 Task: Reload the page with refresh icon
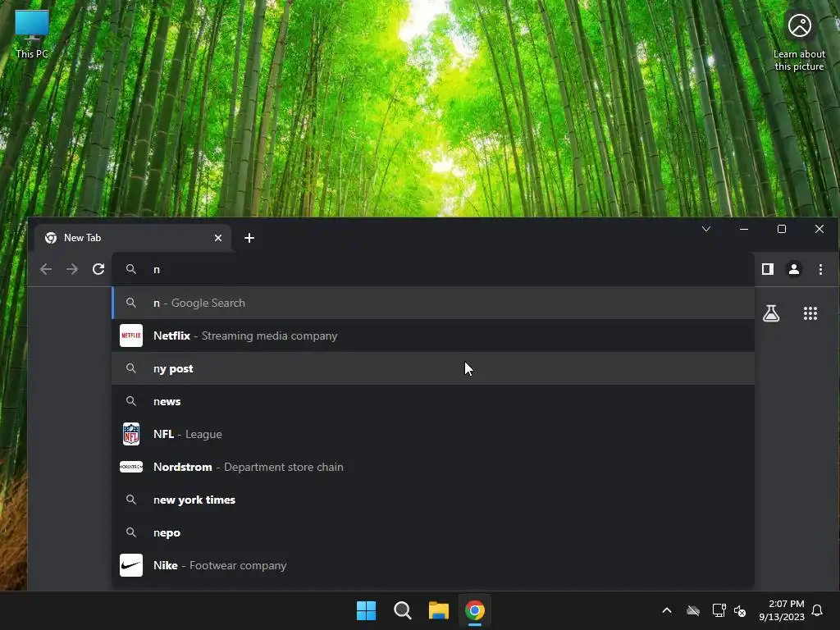(98, 269)
